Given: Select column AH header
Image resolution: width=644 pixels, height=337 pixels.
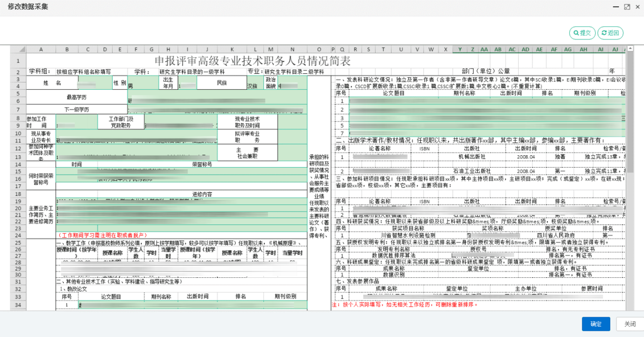Looking at the screenshot, I should pos(584,49).
